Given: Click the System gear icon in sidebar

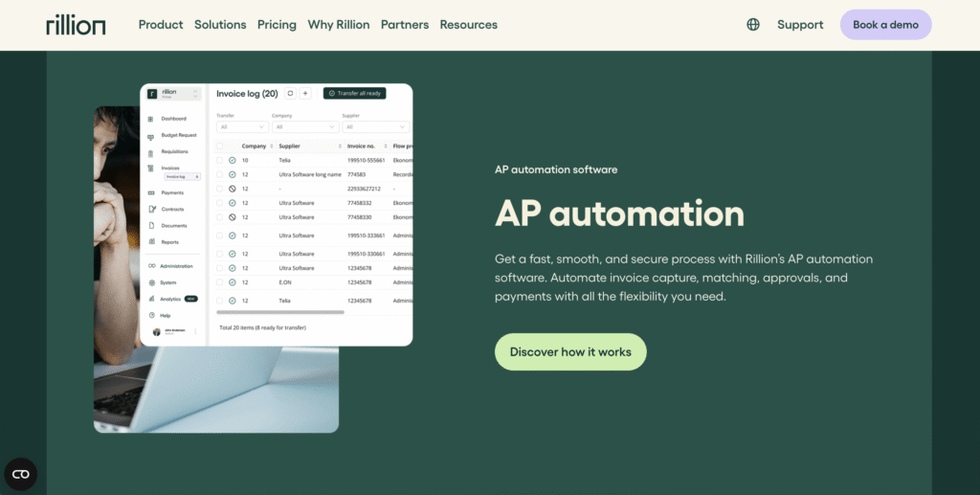Looking at the screenshot, I should tap(150, 282).
